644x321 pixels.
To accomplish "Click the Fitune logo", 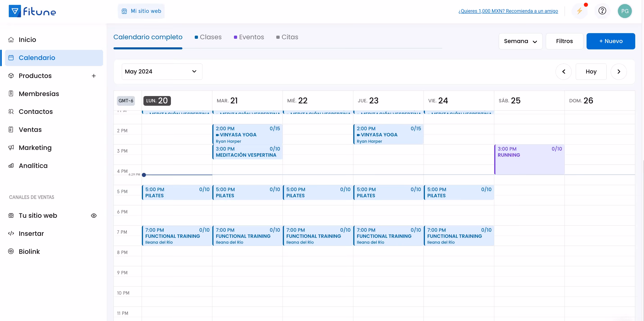I will 32,11.
